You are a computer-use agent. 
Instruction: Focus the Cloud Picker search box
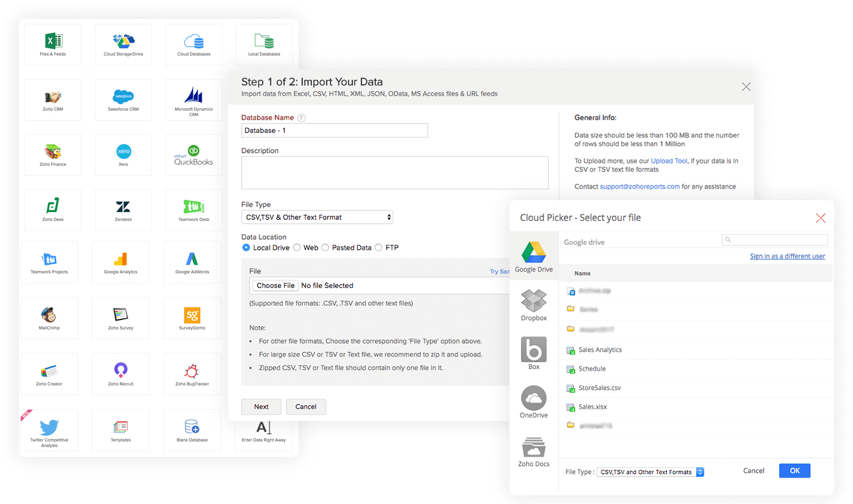coord(775,240)
